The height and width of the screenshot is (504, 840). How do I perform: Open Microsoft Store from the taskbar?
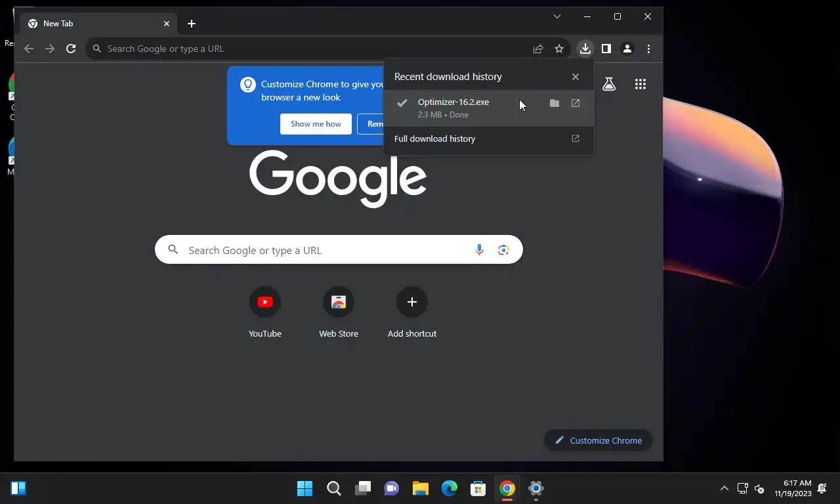pos(478,488)
